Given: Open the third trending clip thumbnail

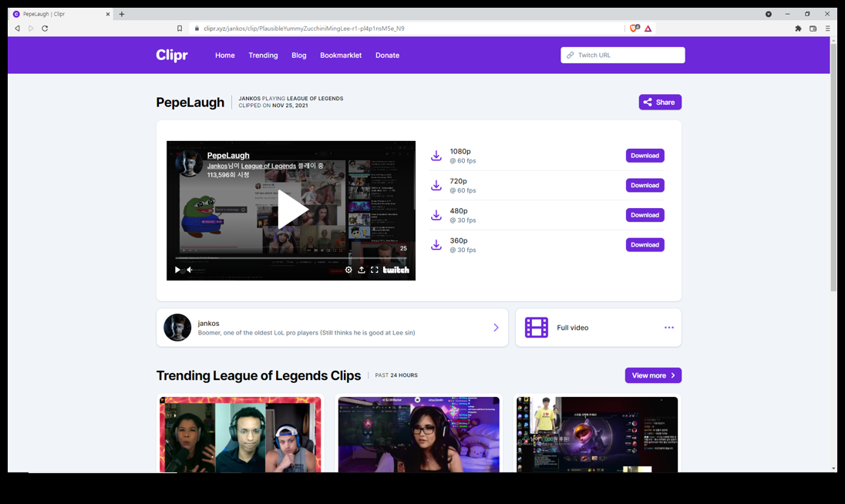Looking at the screenshot, I should [597, 435].
